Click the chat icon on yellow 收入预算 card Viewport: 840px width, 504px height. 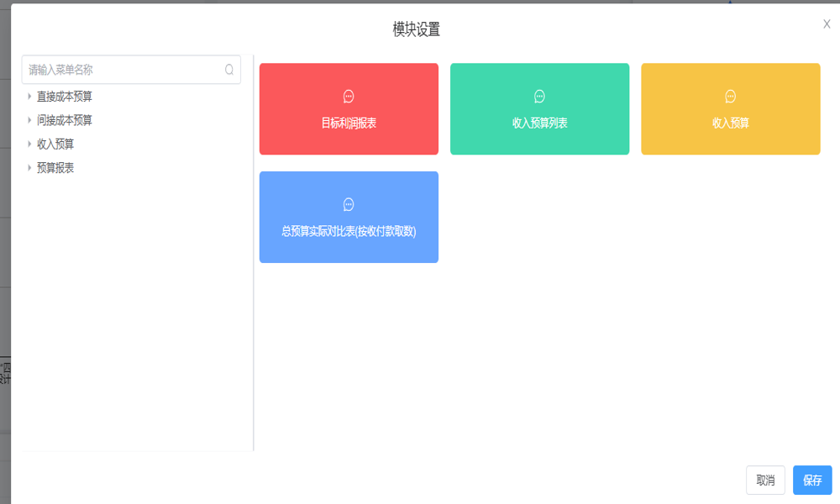[x=730, y=97]
